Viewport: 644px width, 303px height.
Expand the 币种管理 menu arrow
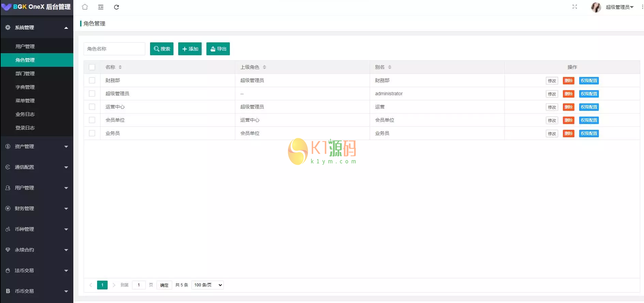pyautogui.click(x=66, y=229)
